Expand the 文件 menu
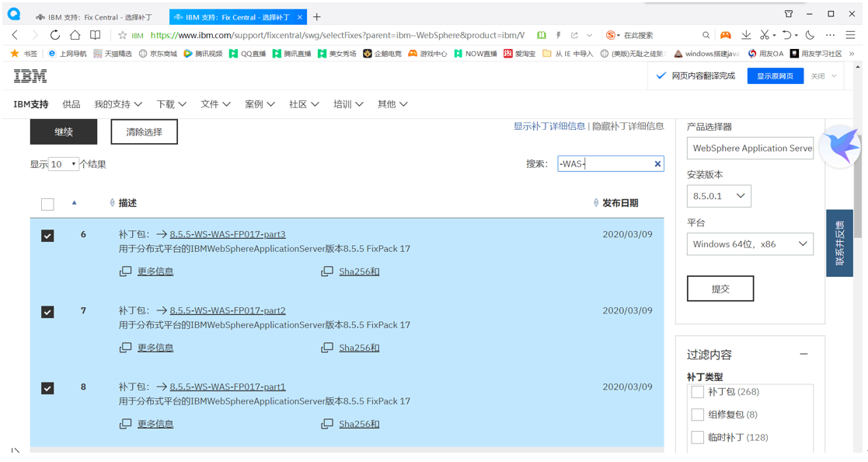 point(215,104)
